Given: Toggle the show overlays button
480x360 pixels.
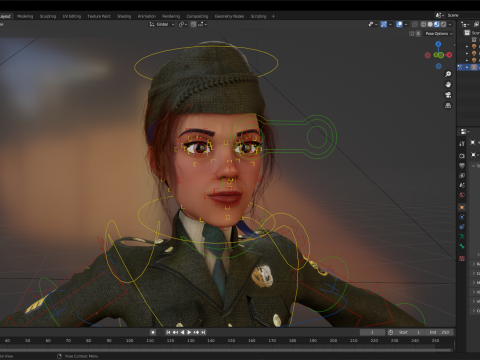Looking at the screenshot, I should point(399,24).
